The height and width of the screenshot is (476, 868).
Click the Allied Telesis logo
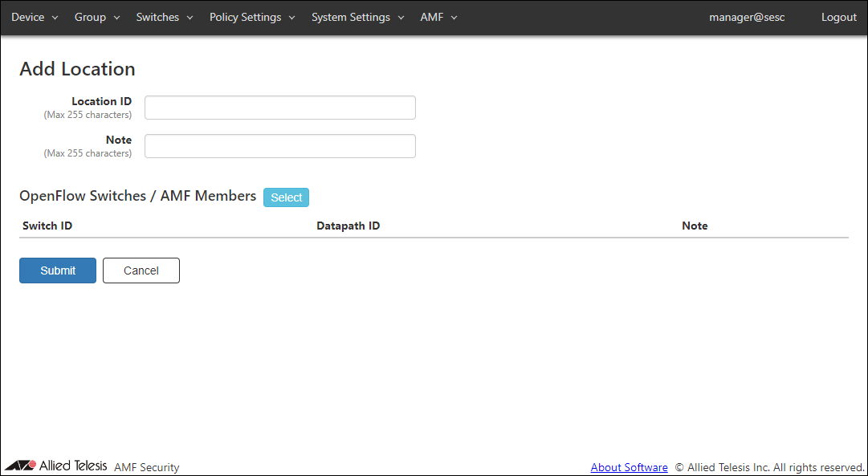click(x=56, y=466)
